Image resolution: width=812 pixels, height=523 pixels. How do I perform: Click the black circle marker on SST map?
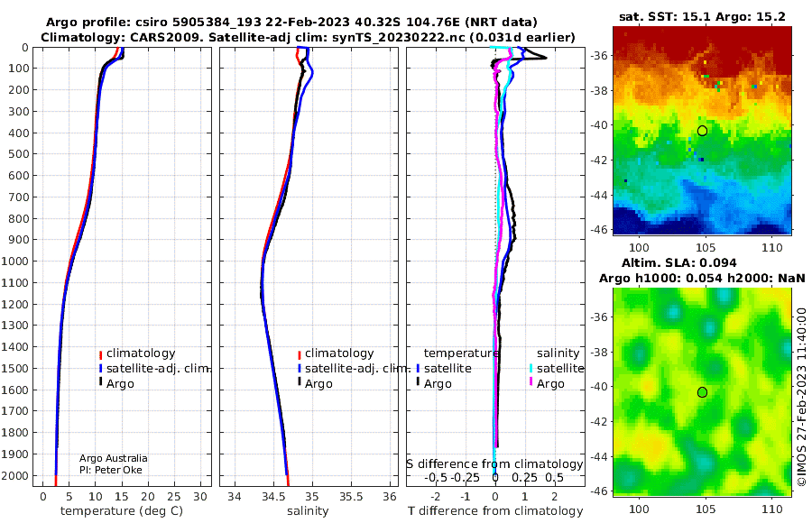click(702, 131)
